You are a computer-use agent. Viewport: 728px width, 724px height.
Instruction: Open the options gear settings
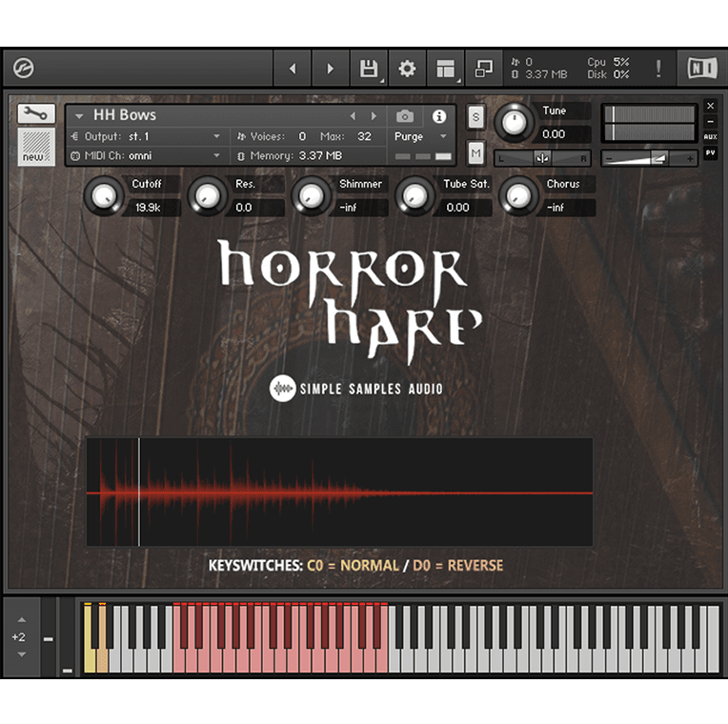pyautogui.click(x=407, y=69)
